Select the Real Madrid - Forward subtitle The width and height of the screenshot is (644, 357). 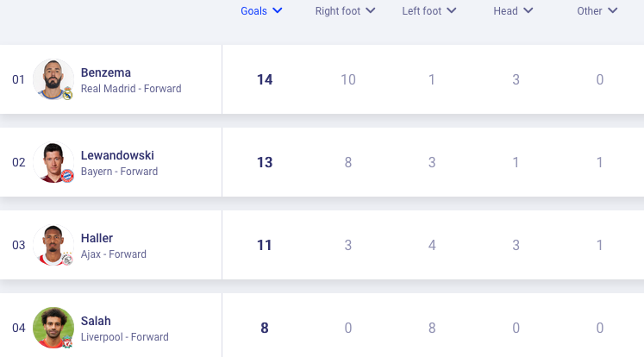(131, 89)
